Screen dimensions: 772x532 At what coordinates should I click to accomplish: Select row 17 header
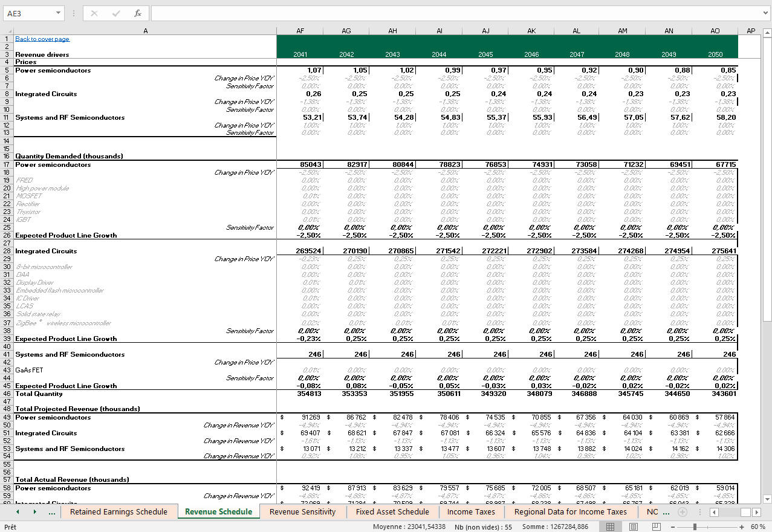pyautogui.click(x=7, y=164)
